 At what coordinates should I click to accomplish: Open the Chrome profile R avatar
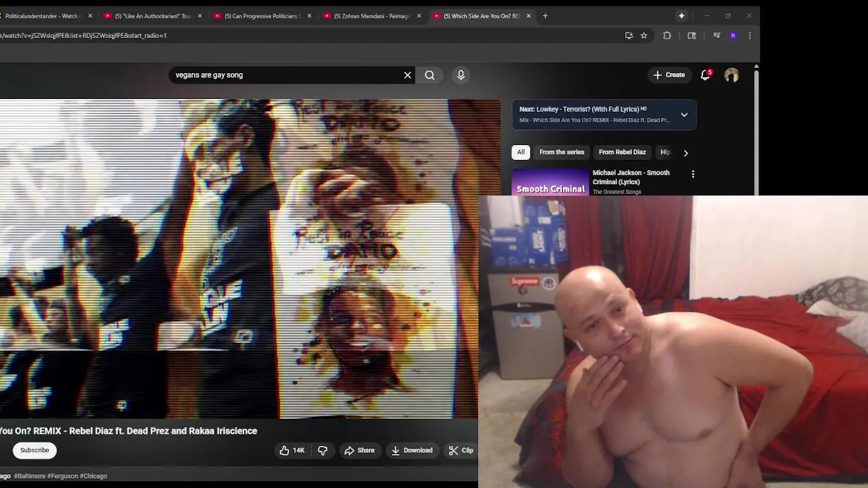tap(733, 35)
